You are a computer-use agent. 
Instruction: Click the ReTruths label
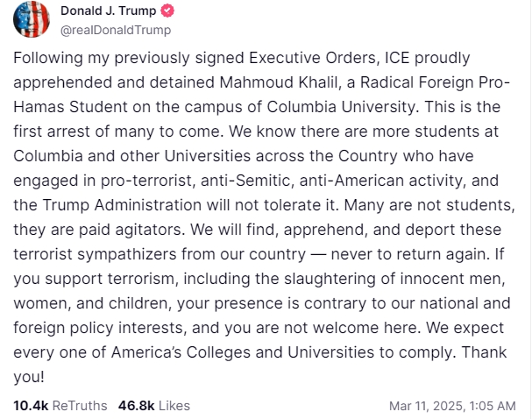pos(81,406)
